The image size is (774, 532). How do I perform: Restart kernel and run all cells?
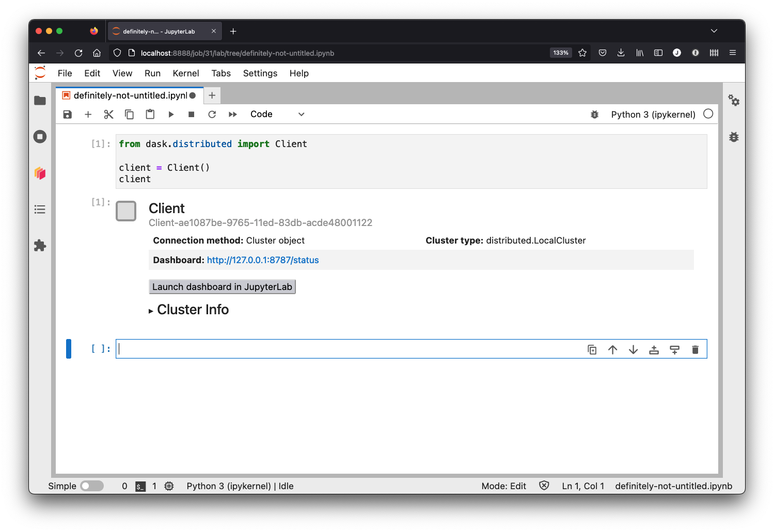tap(233, 115)
